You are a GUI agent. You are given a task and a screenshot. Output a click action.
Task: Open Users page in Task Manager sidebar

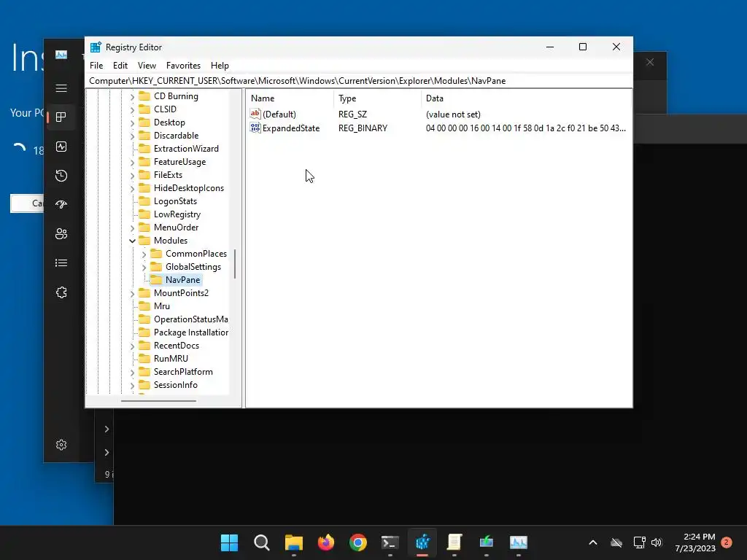click(61, 234)
